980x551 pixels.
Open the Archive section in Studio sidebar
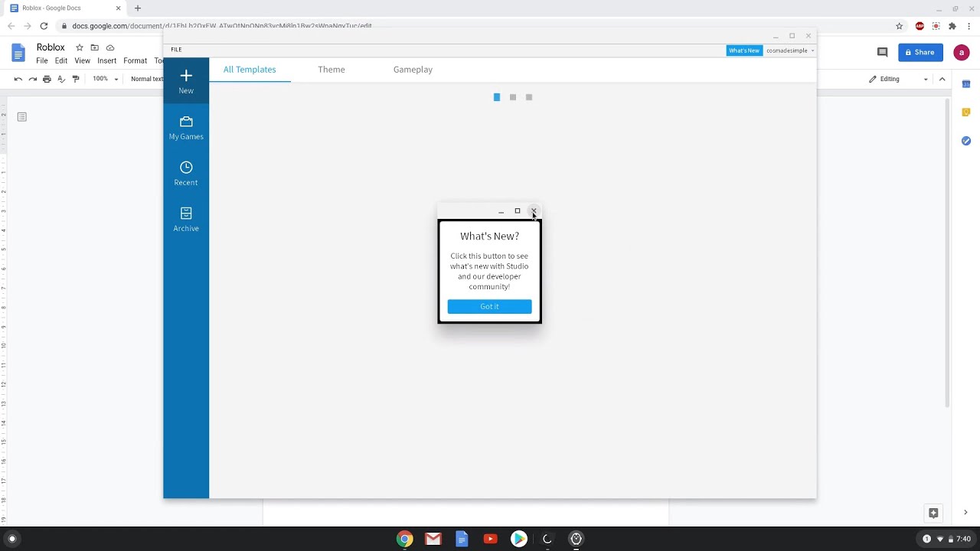point(186,220)
